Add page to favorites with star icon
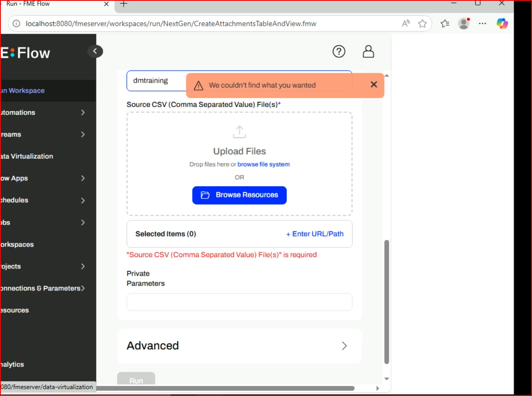The height and width of the screenshot is (396, 532). click(422, 24)
